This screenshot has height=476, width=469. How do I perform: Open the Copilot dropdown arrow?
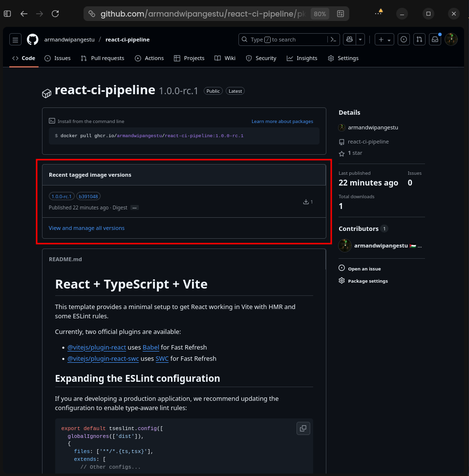click(360, 39)
